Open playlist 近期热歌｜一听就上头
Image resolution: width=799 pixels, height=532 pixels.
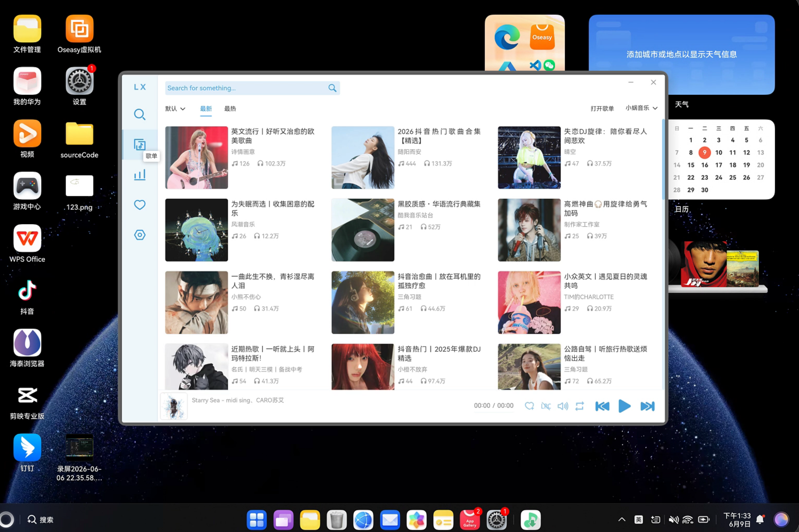click(x=272, y=353)
